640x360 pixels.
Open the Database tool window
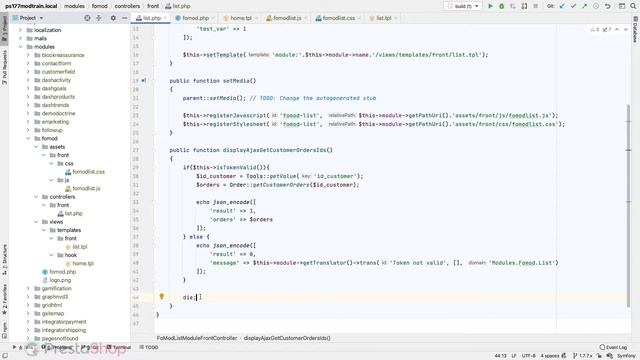tap(635, 29)
